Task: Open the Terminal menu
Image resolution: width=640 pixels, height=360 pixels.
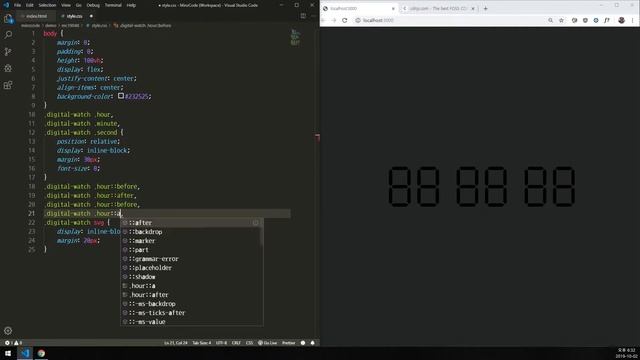Action: point(113,5)
